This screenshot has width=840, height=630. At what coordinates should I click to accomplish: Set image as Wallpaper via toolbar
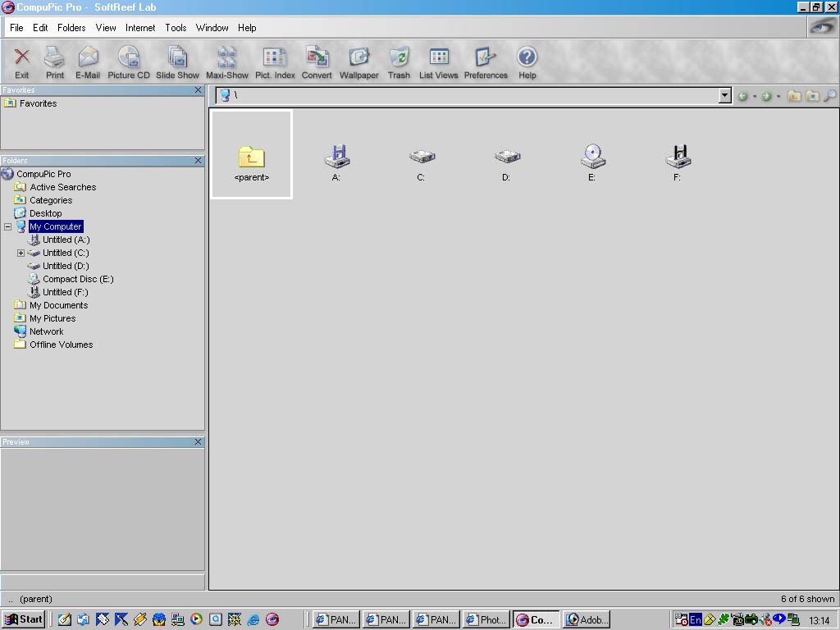pos(359,62)
